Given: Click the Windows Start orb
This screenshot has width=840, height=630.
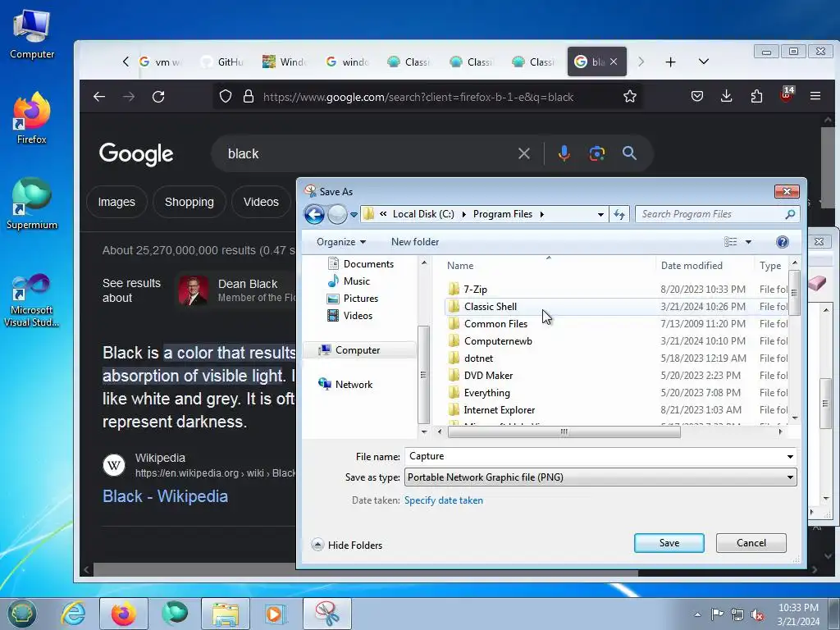Looking at the screenshot, I should [21, 614].
